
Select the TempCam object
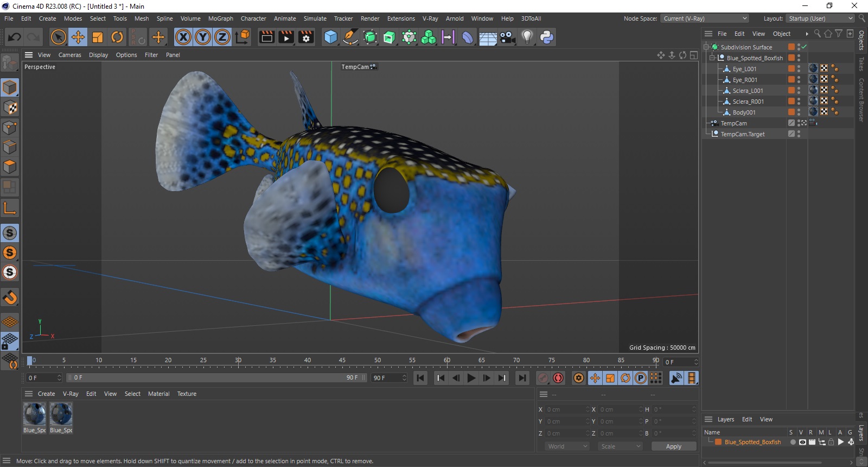click(x=733, y=123)
